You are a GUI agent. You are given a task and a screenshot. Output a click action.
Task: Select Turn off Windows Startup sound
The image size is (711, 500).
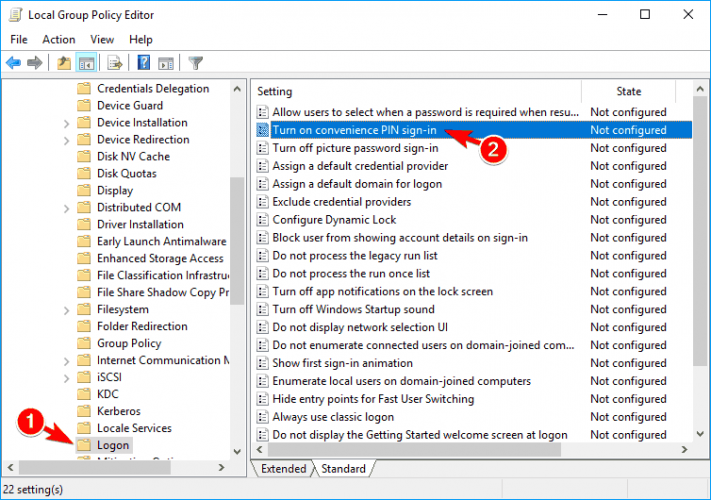[x=353, y=309]
